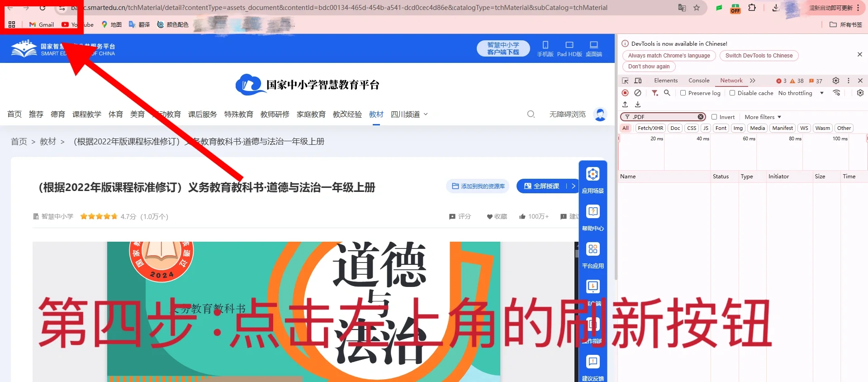Open the apps grid in bookmarks bar

pyautogui.click(x=12, y=24)
